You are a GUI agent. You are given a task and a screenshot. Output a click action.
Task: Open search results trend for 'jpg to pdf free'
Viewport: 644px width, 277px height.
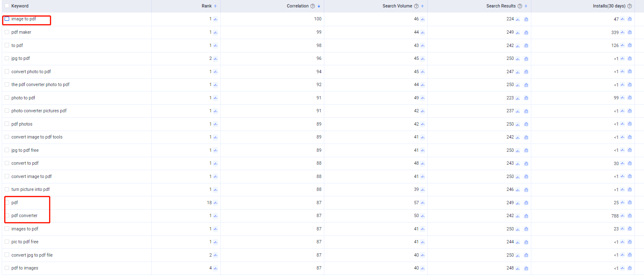[x=518, y=151]
